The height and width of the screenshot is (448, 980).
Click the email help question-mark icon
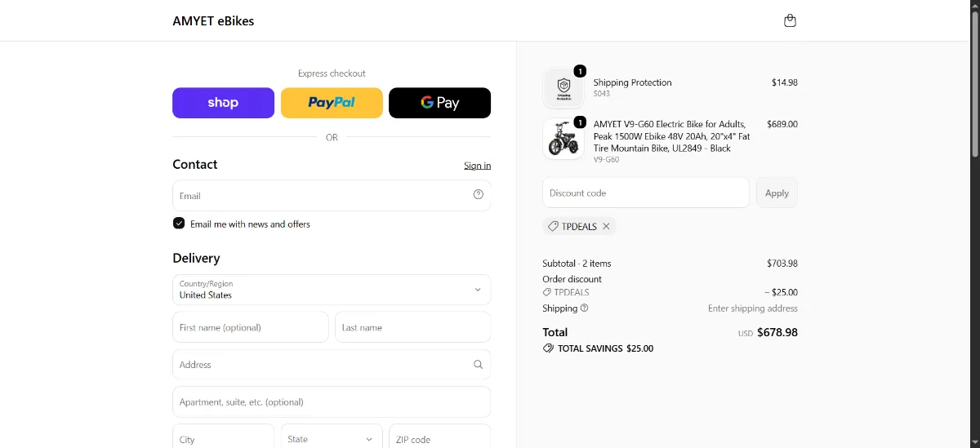tap(479, 195)
